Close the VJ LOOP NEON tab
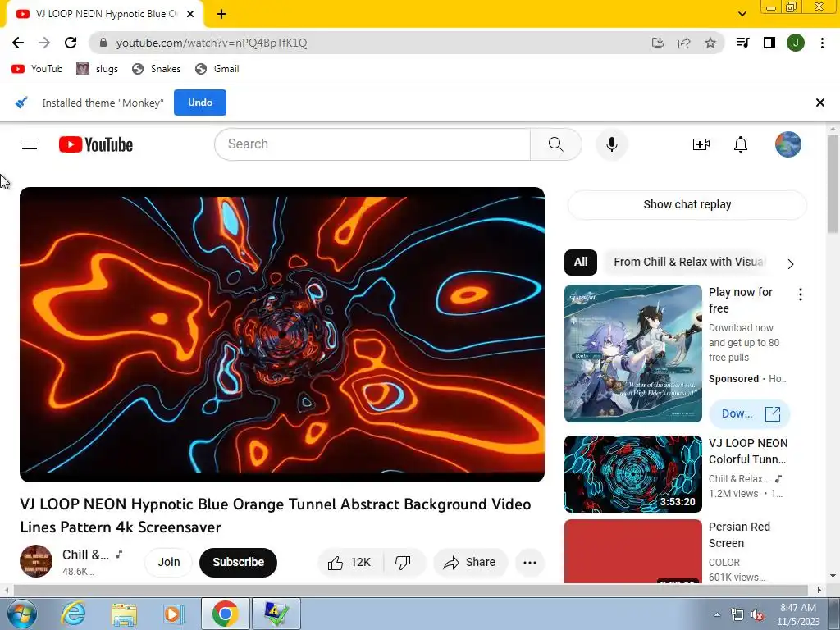This screenshot has height=630, width=840. 190,14
